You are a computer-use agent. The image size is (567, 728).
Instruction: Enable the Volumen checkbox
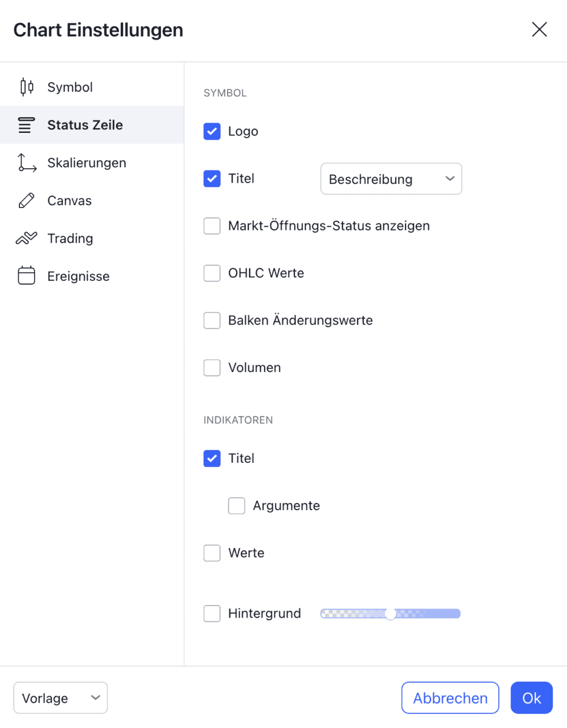point(212,368)
